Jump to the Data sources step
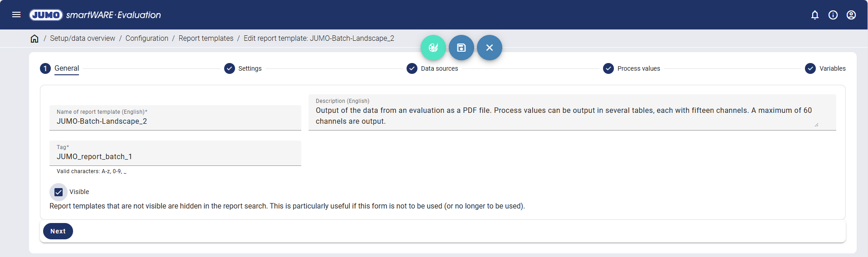Image resolution: width=868 pixels, height=257 pixels. tap(439, 68)
